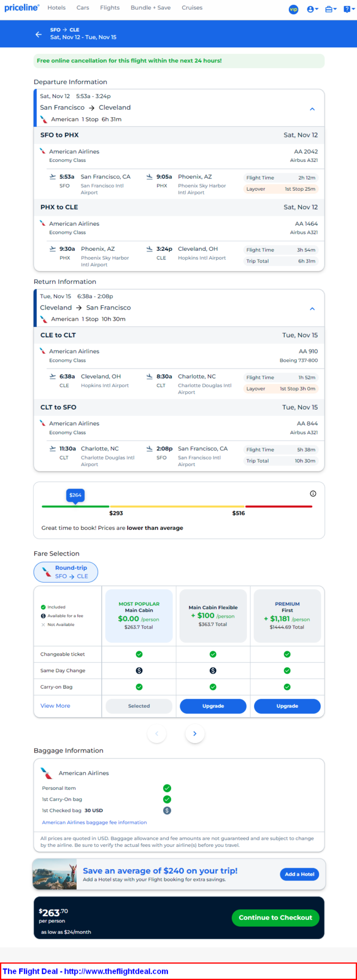Click the SFO 2:08p arrival plane icon
357x980 pixels.
(x=150, y=449)
